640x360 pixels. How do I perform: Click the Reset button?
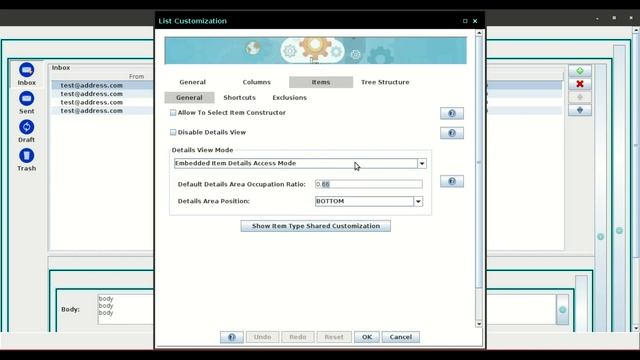(x=334, y=337)
